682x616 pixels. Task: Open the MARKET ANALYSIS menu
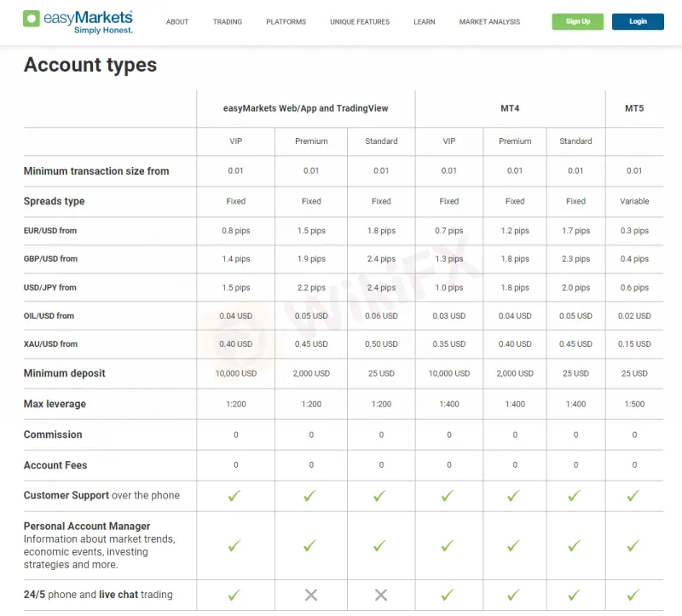coord(489,22)
